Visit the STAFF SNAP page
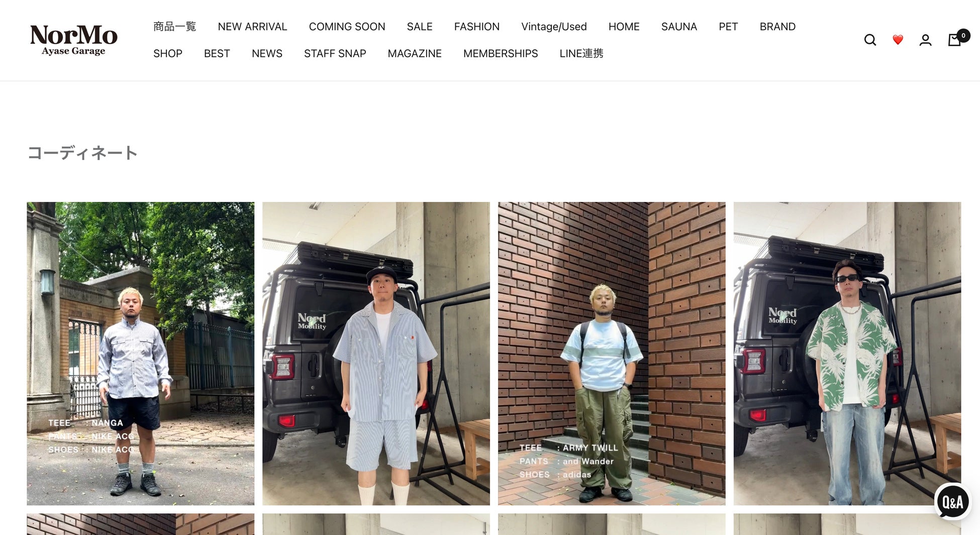Viewport: 980px width, 535px height. point(335,53)
